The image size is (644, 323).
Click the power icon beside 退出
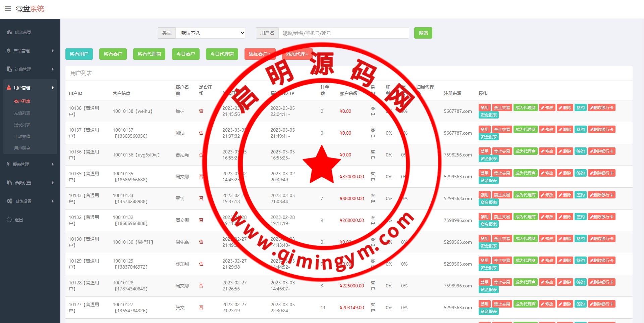[x=9, y=220]
